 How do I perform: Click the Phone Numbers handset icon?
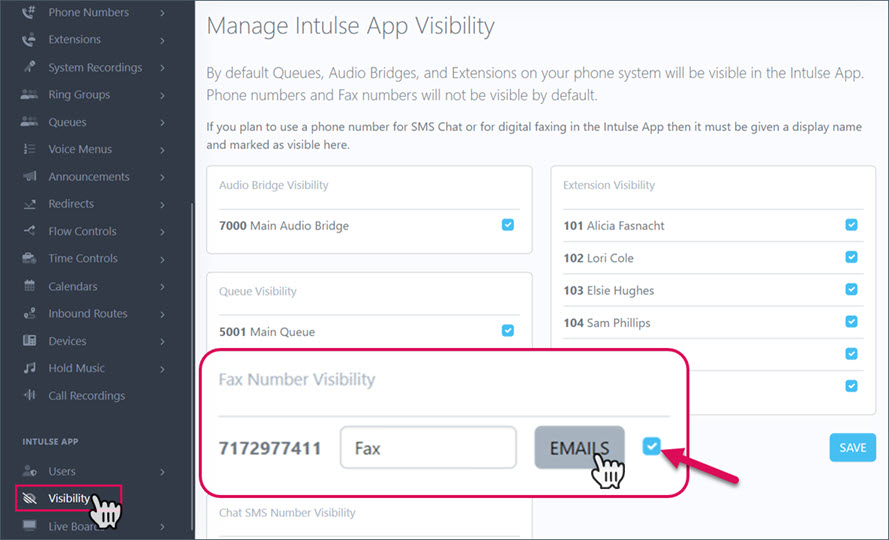(x=28, y=12)
